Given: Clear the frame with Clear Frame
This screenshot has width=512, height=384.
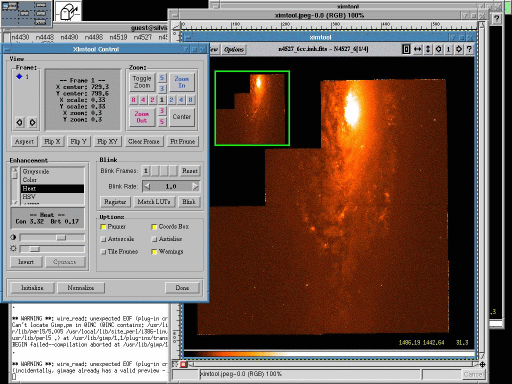Looking at the screenshot, I should (144, 141).
